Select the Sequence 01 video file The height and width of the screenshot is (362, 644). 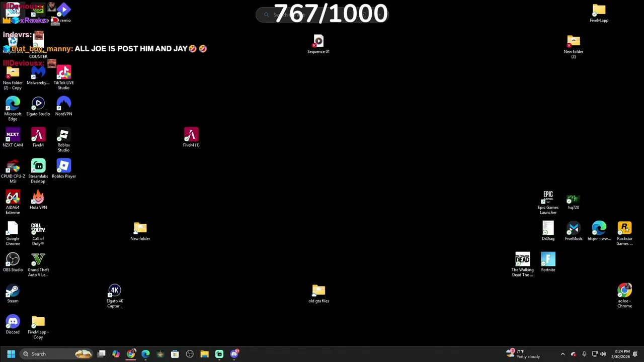(318, 44)
